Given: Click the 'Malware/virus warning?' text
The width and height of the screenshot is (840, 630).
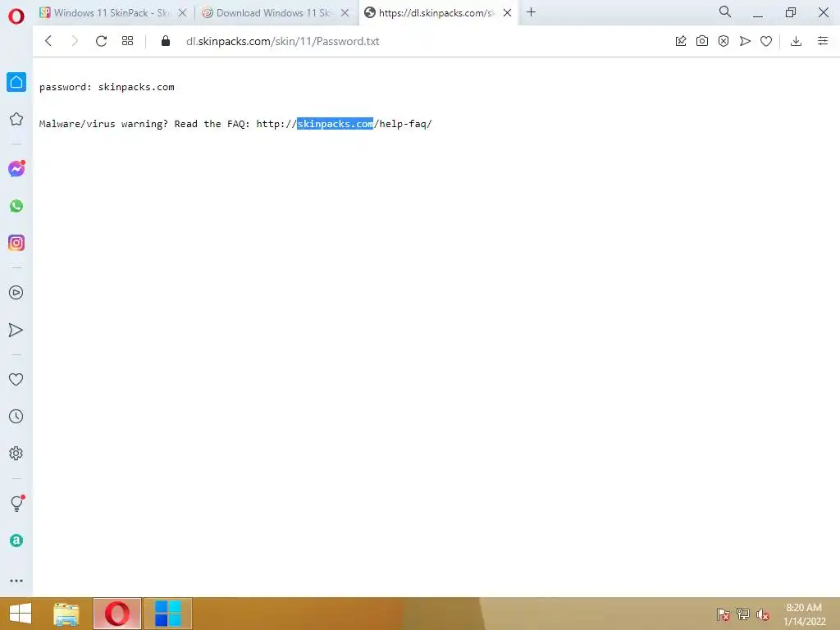Looking at the screenshot, I should [x=103, y=124].
